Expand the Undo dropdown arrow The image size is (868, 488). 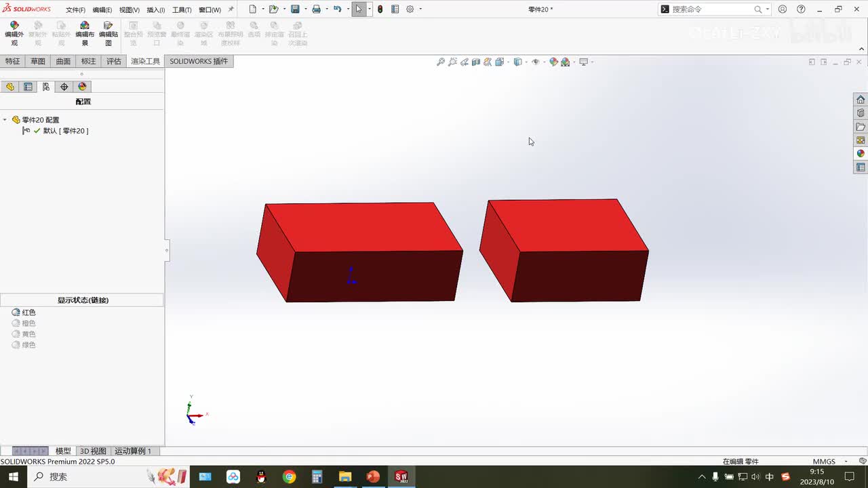[x=347, y=9]
